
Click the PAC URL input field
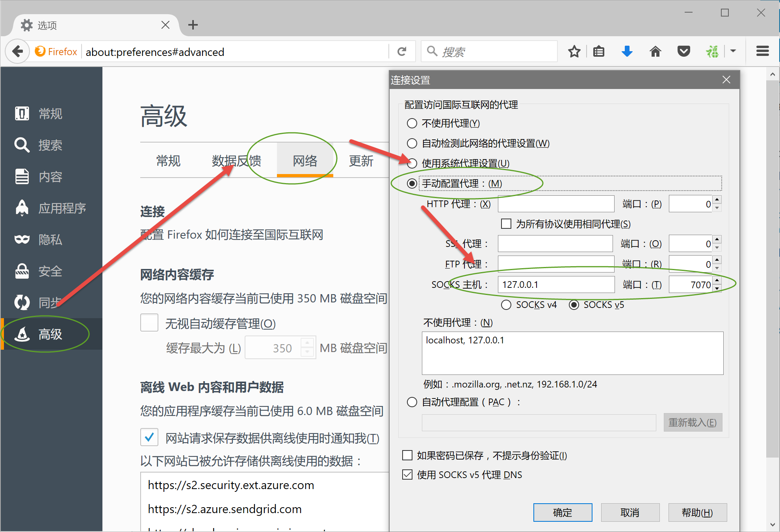539,422
